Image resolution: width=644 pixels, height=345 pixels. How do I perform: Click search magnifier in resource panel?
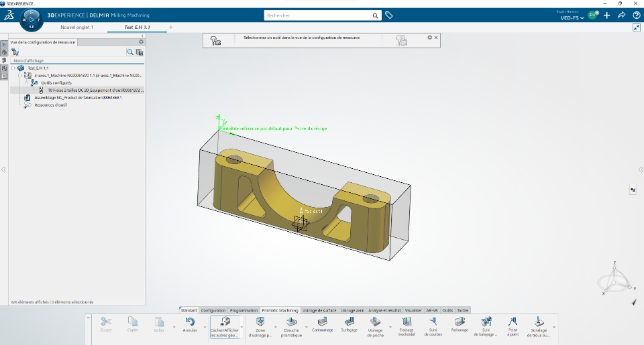coord(130,52)
